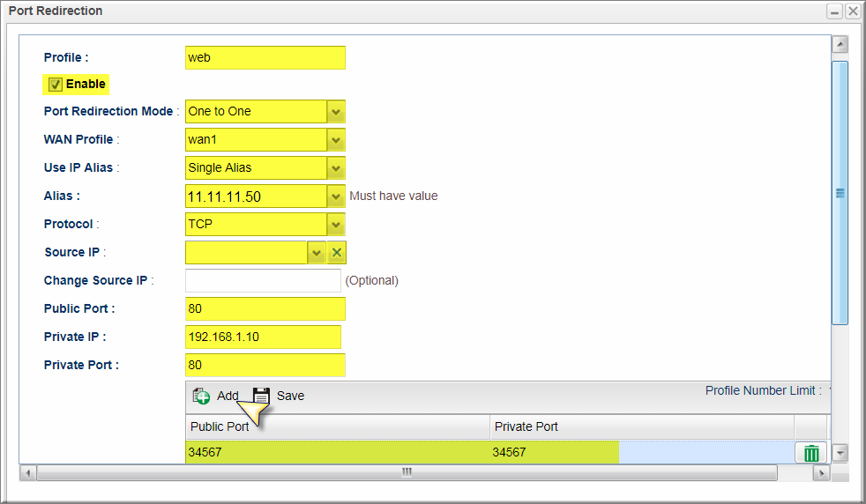Focus the Private IP input field

(263, 337)
